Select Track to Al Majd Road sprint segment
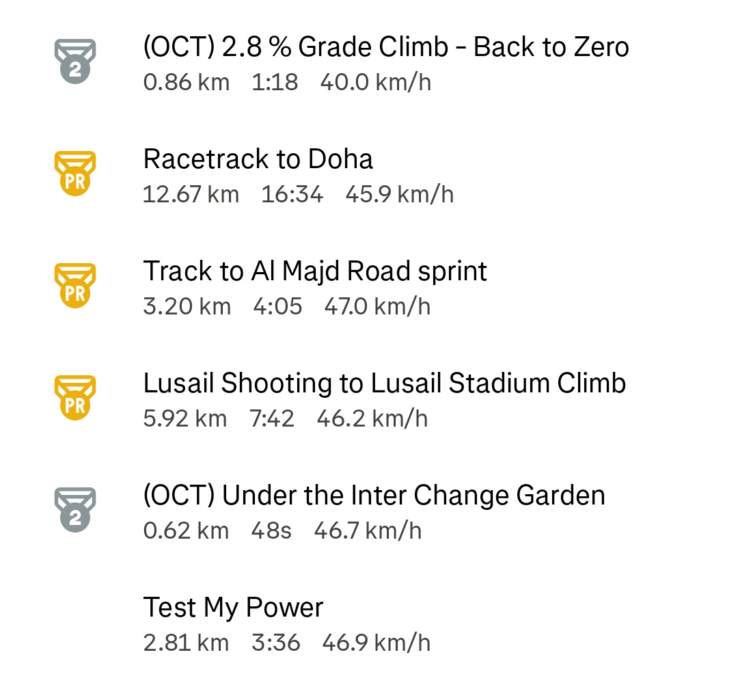This screenshot has height=700, width=738. click(x=315, y=271)
